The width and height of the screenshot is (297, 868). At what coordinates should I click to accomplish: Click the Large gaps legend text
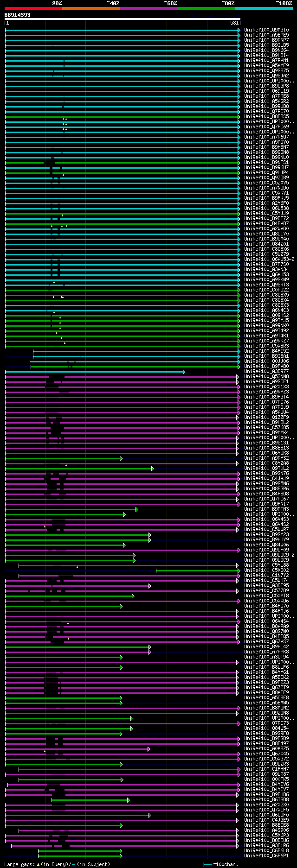pos(57,864)
